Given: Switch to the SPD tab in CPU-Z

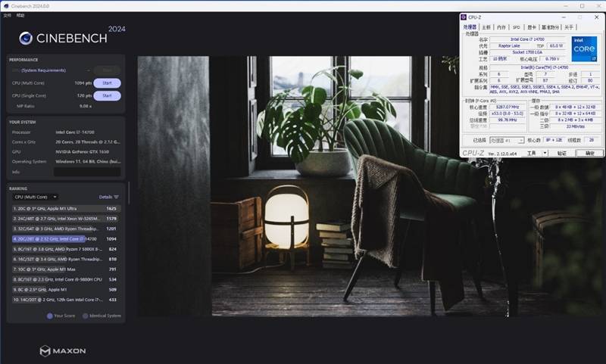Looking at the screenshot, I should 516,27.
